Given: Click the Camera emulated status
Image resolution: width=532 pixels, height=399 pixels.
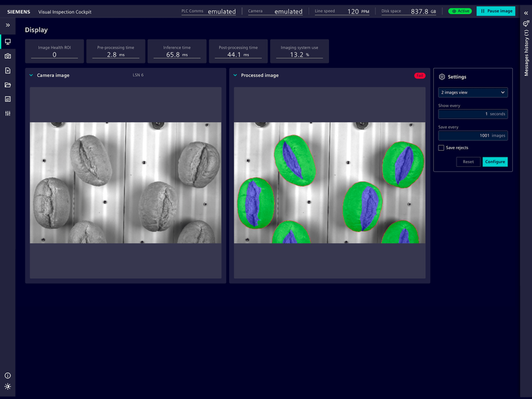Looking at the screenshot, I should tap(275, 11).
